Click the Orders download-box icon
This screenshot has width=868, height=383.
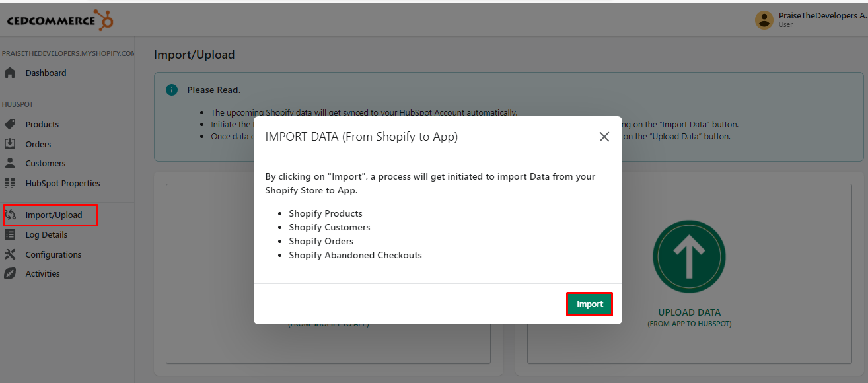click(10, 144)
